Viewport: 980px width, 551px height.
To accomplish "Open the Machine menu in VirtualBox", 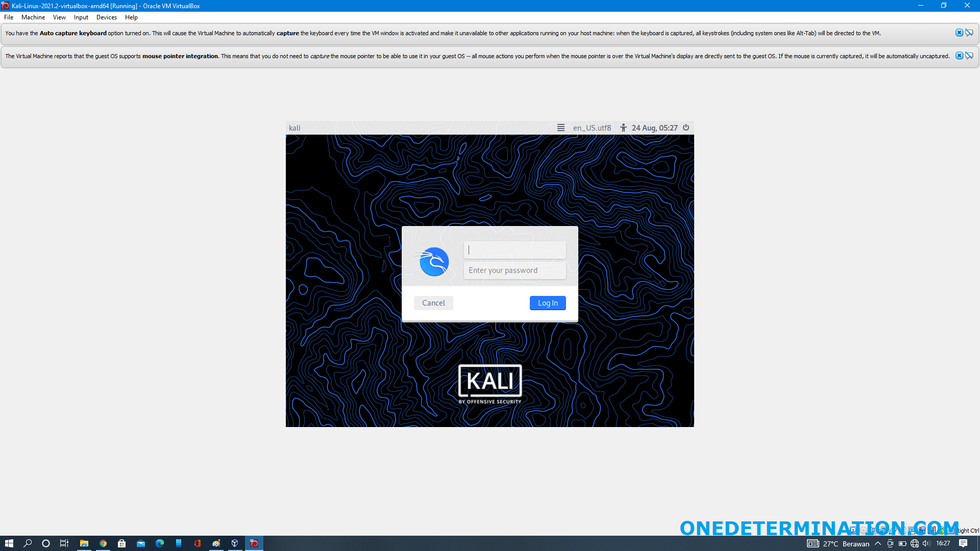I will (33, 17).
